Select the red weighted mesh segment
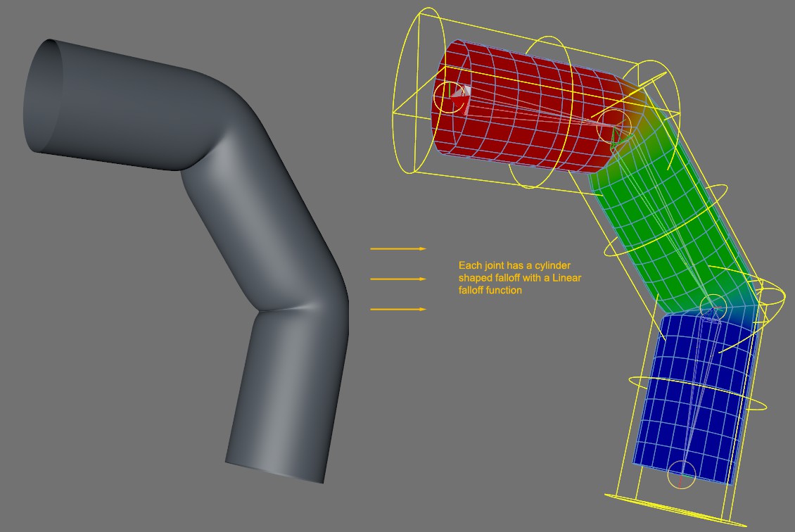Image resolution: width=795 pixels, height=532 pixels. click(x=527, y=106)
